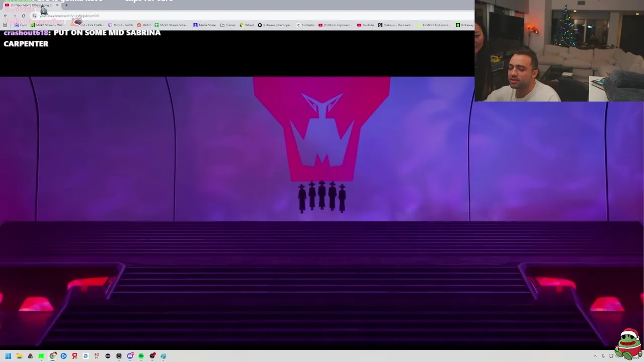Viewport: 644px width, 362px height.
Task: Open the "Mizkif Stream Sche..." bookmark
Action: point(171,25)
